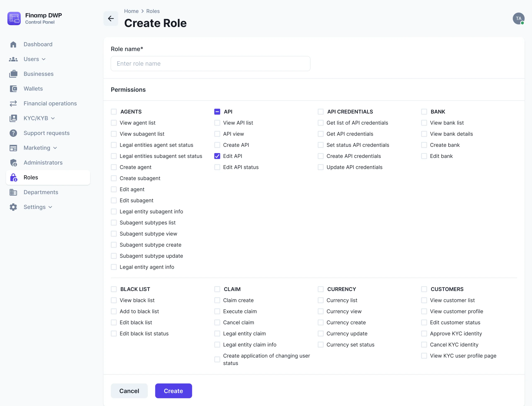The height and width of the screenshot is (406, 532).
Task: Click the Wallets icon in sidebar
Action: point(13,89)
